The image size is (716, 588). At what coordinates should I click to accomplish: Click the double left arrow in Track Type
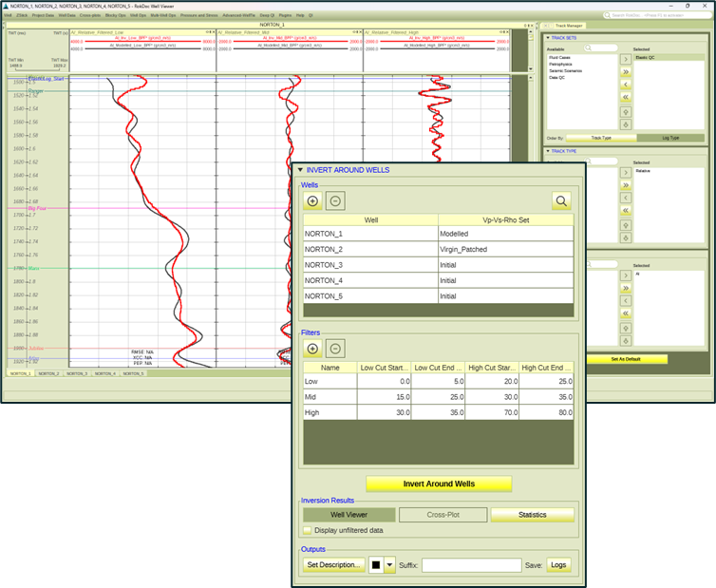[626, 211]
